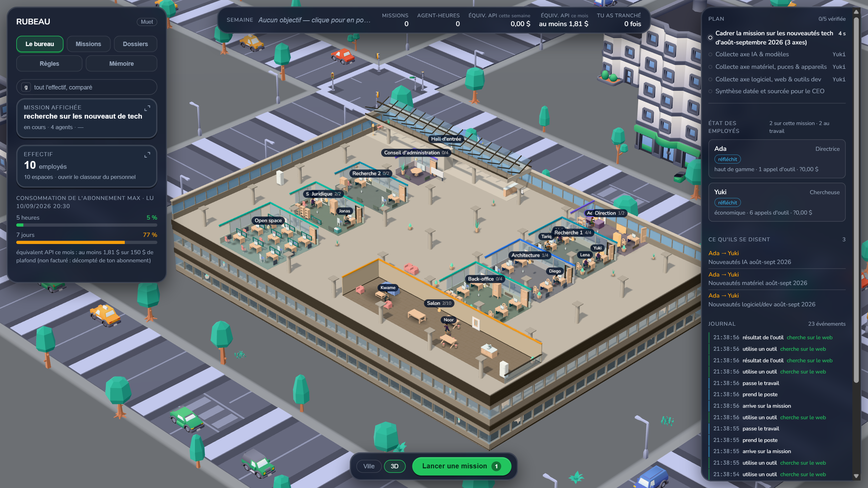
Task: Switch to Ville view mode
Action: pos(369,466)
